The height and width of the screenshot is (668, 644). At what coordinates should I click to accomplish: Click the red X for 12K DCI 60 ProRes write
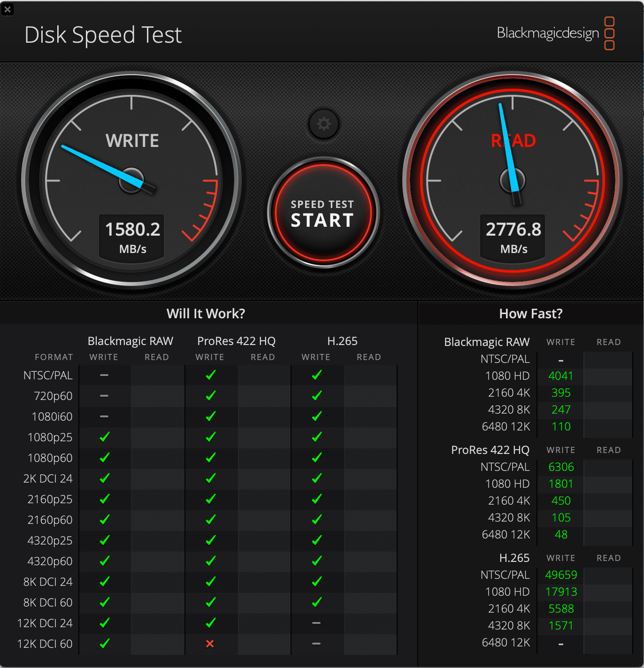point(210,644)
